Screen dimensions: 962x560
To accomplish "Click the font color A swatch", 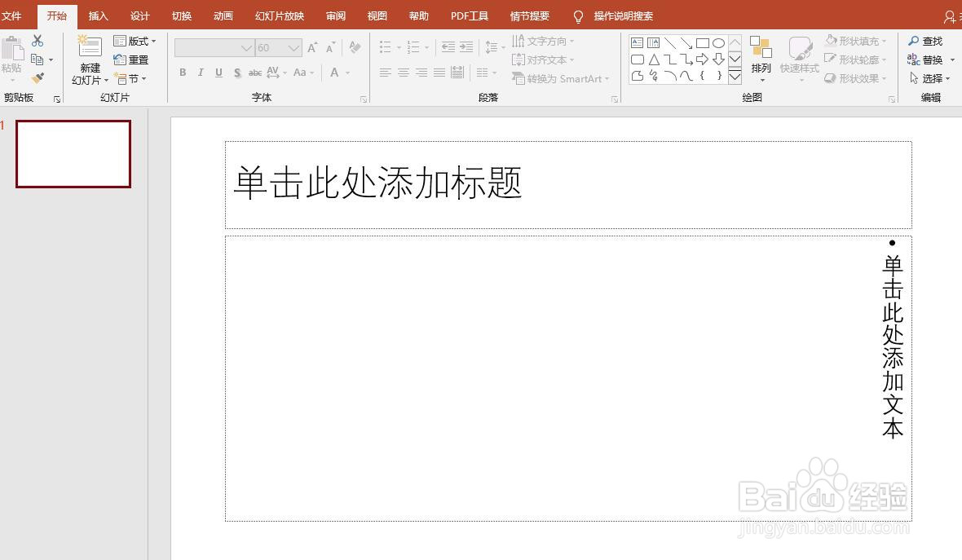I will point(334,73).
